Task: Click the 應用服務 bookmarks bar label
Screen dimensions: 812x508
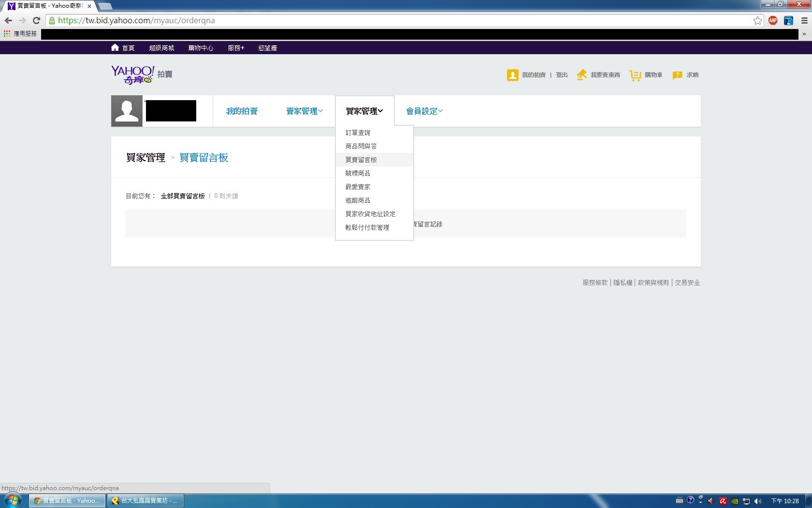Action: click(x=25, y=34)
